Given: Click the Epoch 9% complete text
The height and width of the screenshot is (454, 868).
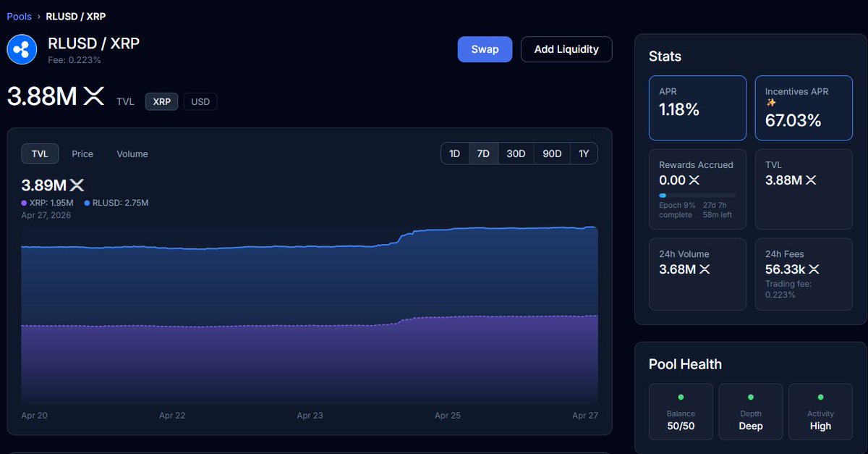Looking at the screenshot, I should pyautogui.click(x=677, y=210).
